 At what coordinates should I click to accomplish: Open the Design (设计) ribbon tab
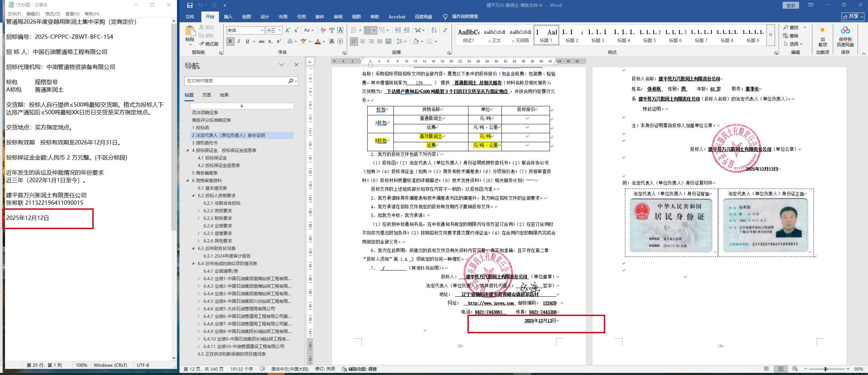[265, 17]
